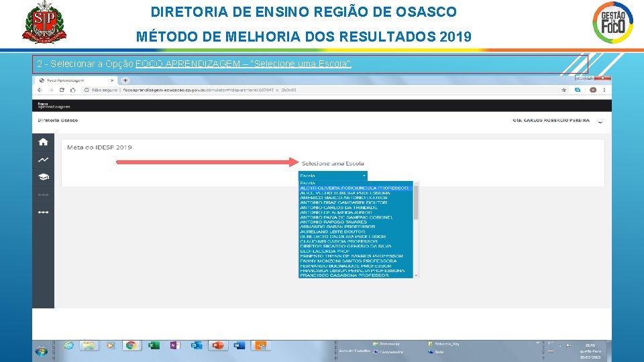Open the Chrome three-dot menu
The image size is (644, 362).
[x=604, y=90]
